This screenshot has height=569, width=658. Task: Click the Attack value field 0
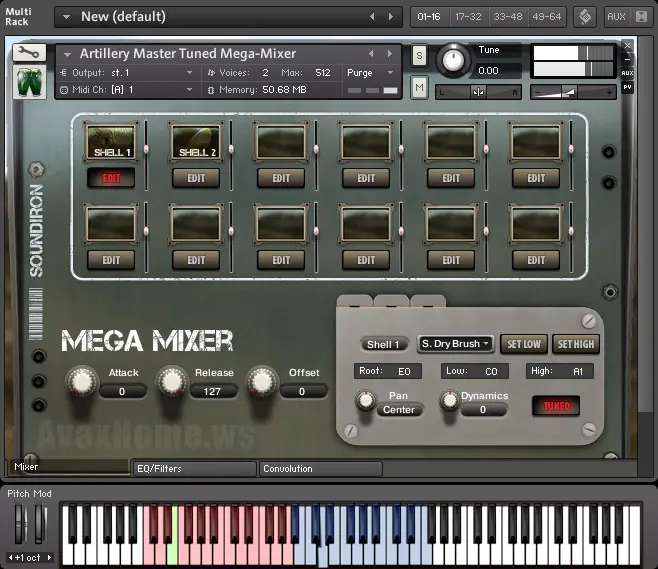[122, 392]
